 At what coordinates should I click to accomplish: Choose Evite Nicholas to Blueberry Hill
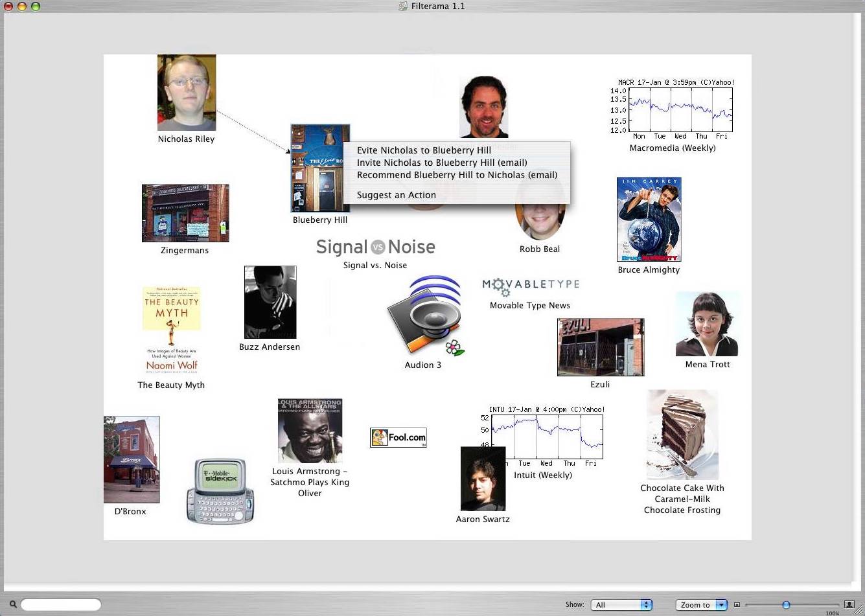pyautogui.click(x=424, y=150)
